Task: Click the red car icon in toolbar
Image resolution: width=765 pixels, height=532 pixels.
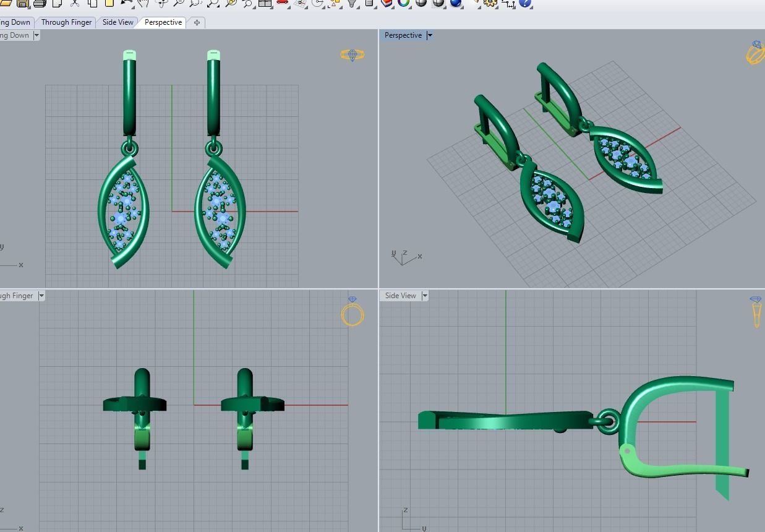Action: coord(282,3)
